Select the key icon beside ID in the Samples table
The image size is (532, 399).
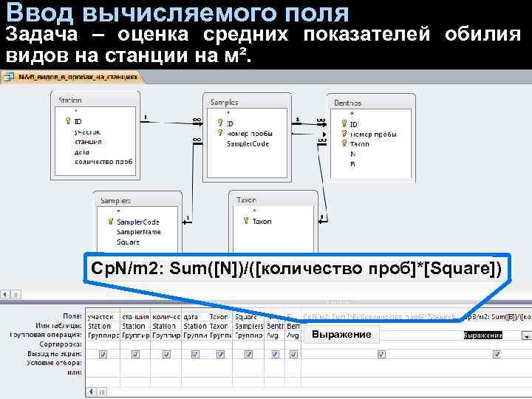pyautogui.click(x=220, y=123)
